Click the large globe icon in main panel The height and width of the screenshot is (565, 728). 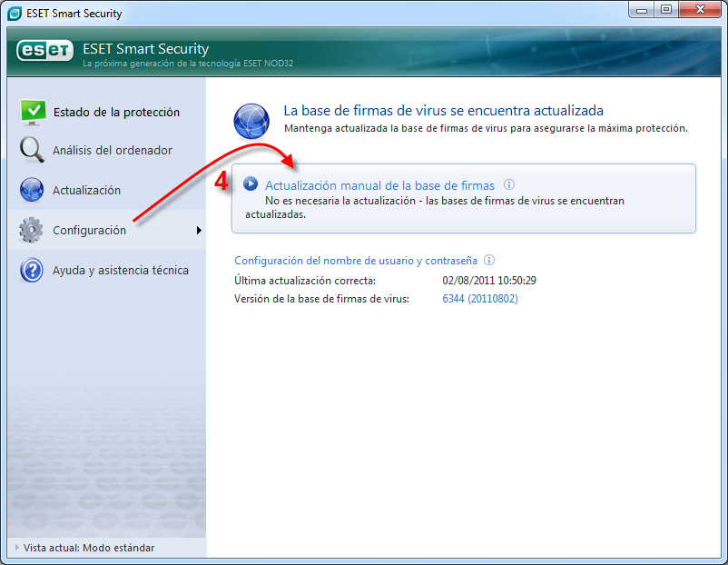(252, 120)
